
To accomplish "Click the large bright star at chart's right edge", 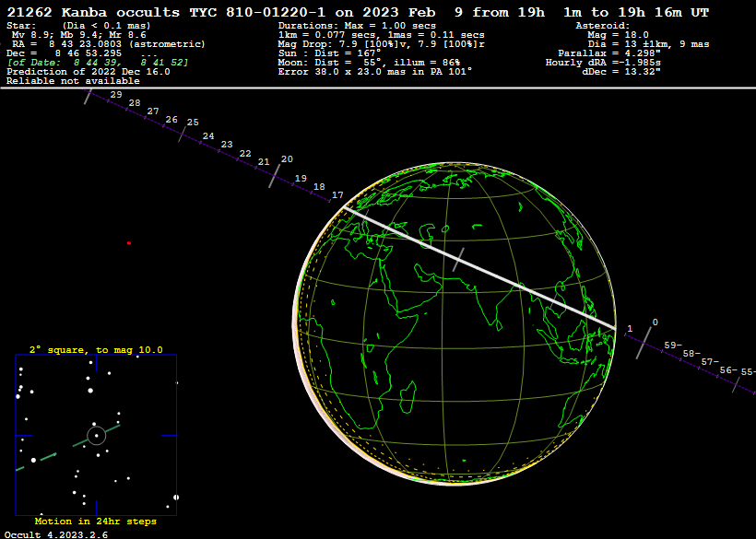I will pyautogui.click(x=176, y=498).
